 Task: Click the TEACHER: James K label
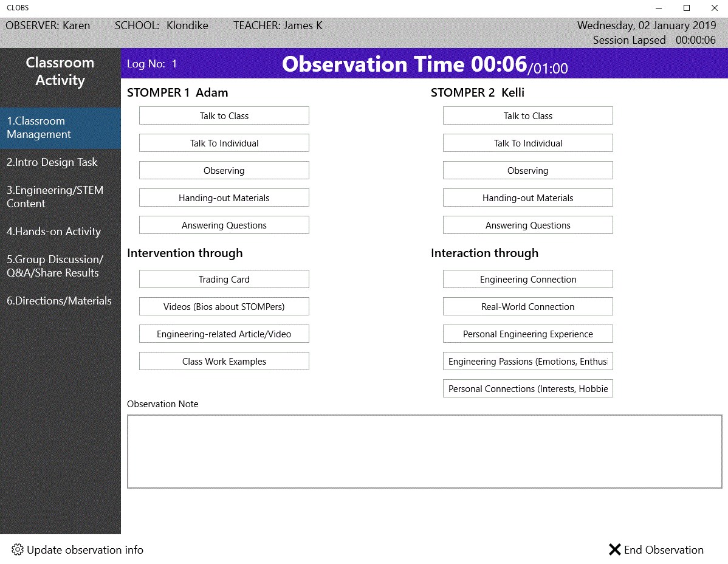(278, 25)
